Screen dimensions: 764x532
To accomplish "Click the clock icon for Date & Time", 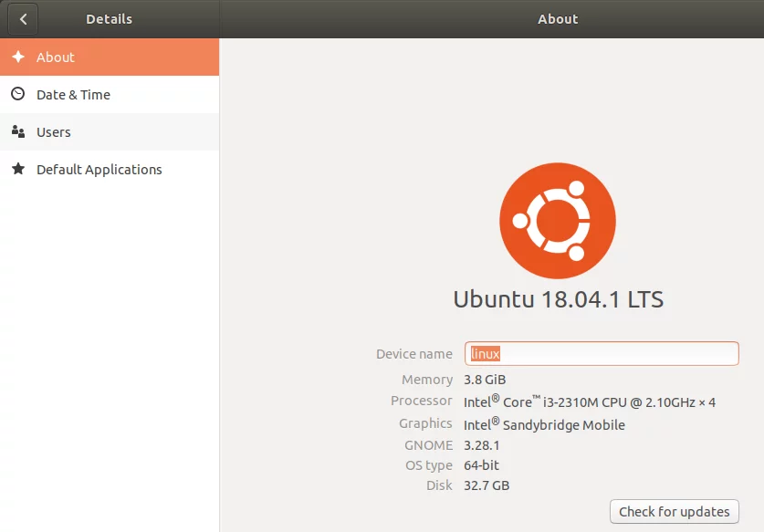I will coord(18,94).
